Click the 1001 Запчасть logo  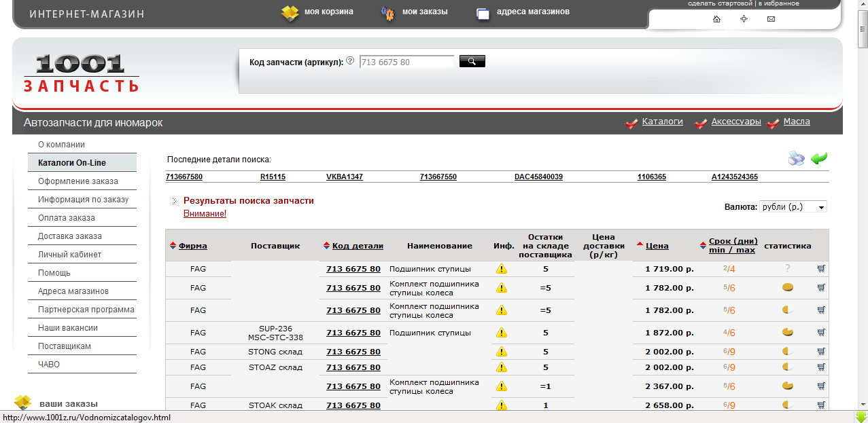81,73
